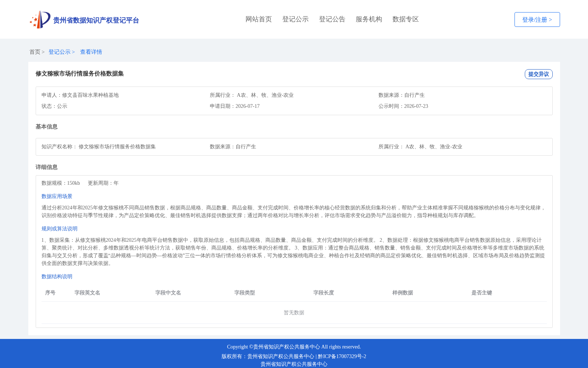The width and height of the screenshot is (588, 368).
Task: Click the Copyright line in the footer
Action: [x=294, y=347]
